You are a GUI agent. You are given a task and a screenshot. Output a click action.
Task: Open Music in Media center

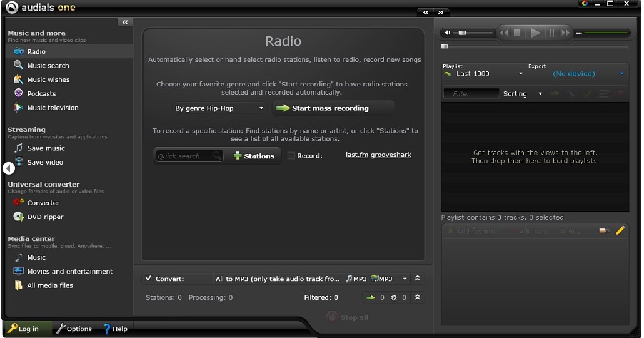(36, 257)
